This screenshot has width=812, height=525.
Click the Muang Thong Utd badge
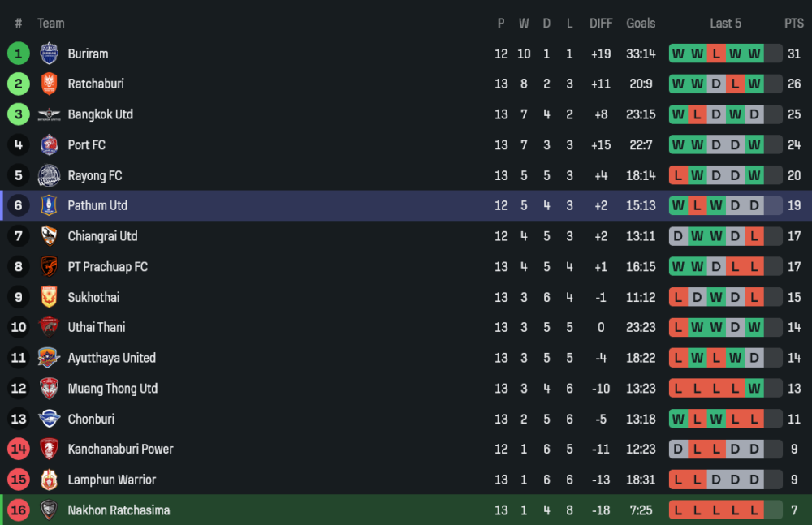coord(50,389)
